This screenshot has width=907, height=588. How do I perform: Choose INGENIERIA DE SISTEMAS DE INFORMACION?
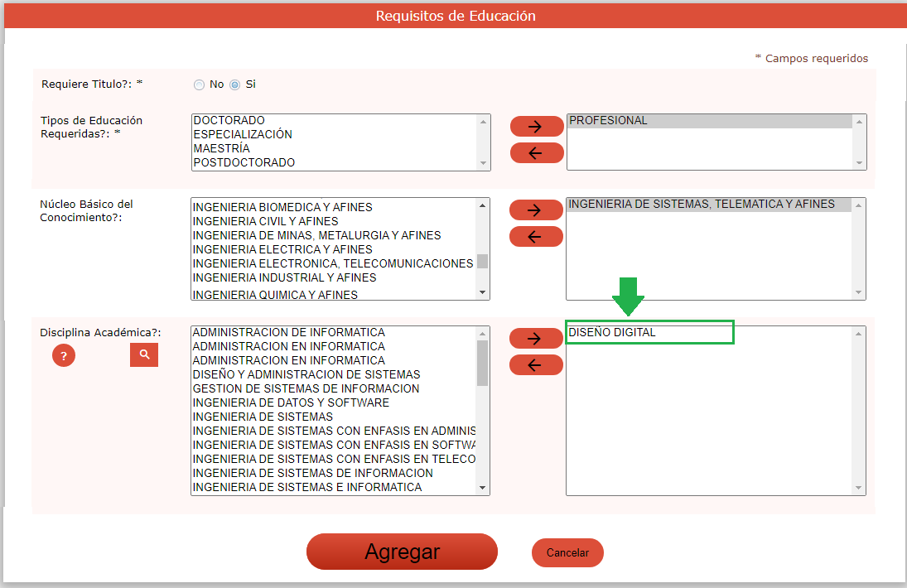click(x=334, y=473)
